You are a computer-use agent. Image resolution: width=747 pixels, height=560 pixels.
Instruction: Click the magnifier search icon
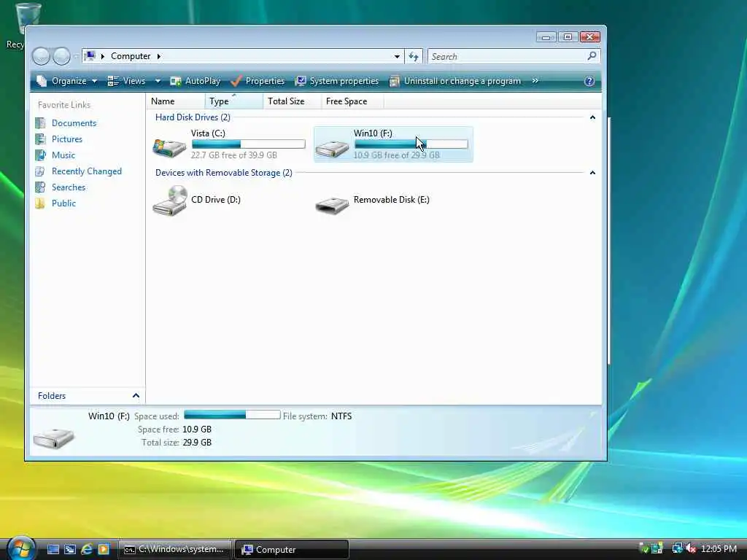(x=592, y=56)
